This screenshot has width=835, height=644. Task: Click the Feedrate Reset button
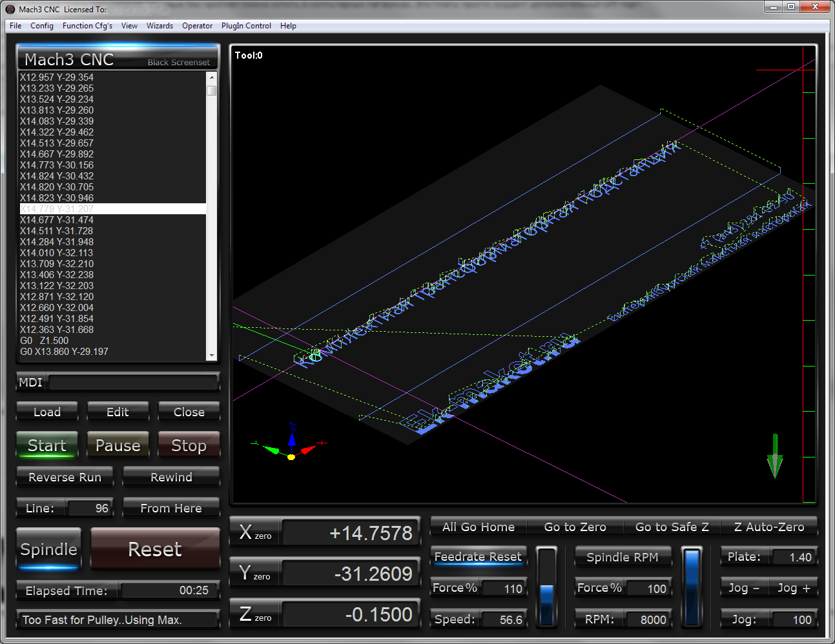click(x=478, y=556)
